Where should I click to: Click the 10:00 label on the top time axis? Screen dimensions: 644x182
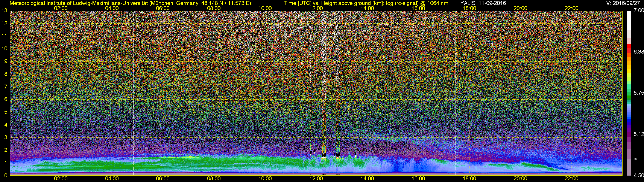[x=265, y=8]
